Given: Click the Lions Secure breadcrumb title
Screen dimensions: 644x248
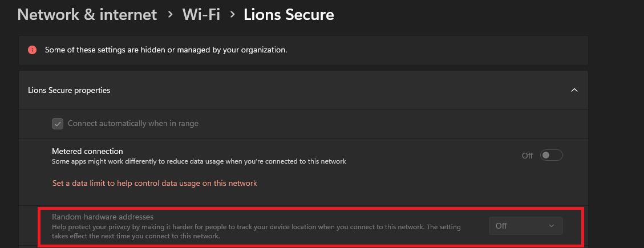Looking at the screenshot, I should [289, 14].
